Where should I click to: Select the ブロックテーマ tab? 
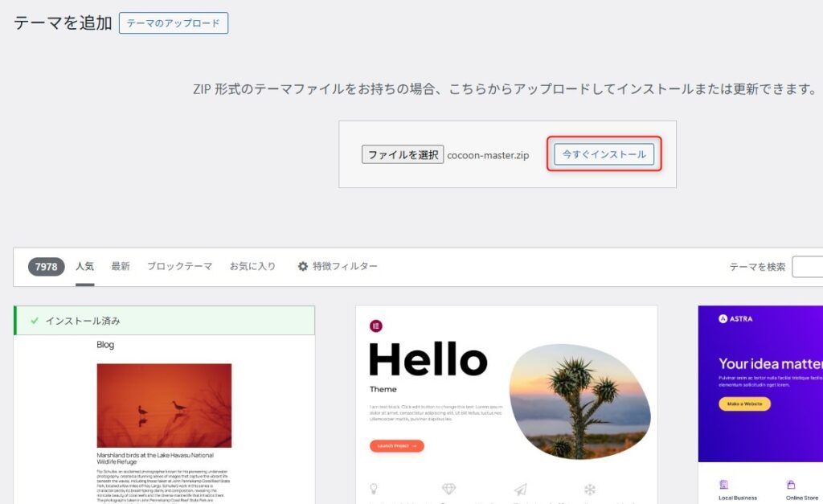tap(179, 266)
